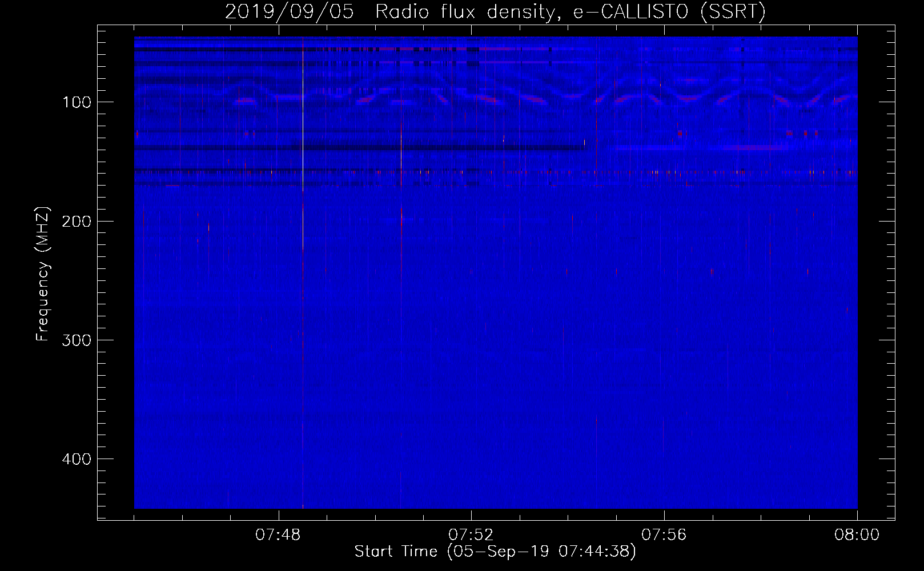
Task: Click the bright yellow vertical spike near 07:48
Action: [x=303, y=272]
